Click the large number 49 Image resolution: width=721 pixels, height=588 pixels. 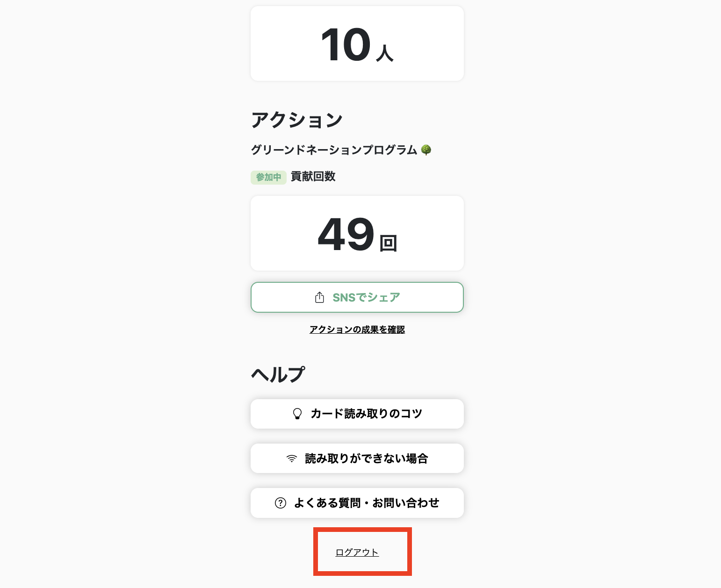pyautogui.click(x=346, y=234)
